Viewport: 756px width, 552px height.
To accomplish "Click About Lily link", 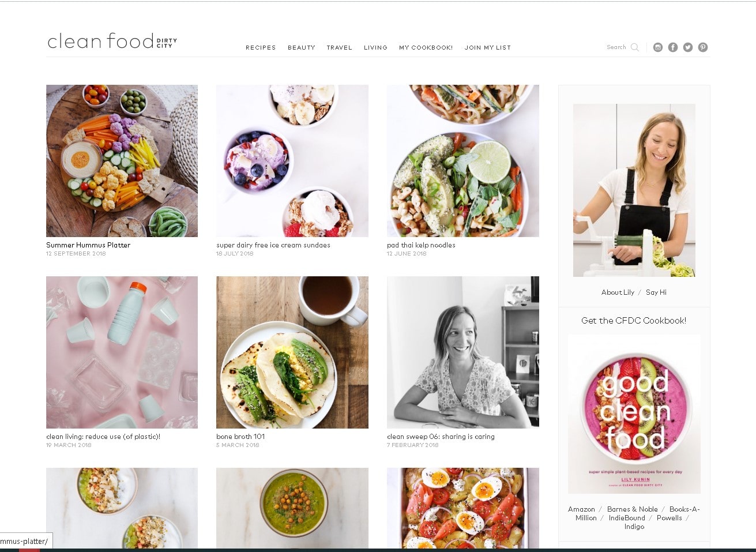I will pos(618,292).
